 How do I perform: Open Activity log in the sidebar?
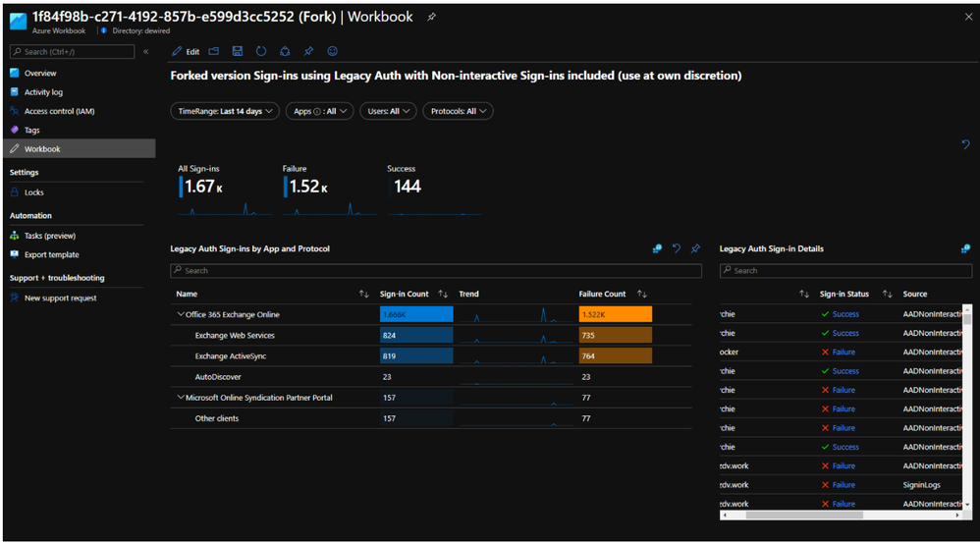tap(43, 92)
